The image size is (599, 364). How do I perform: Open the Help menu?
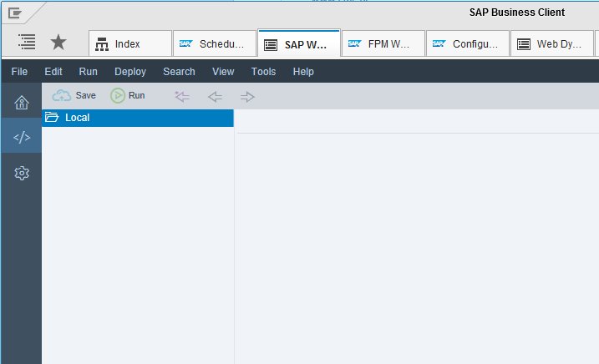[x=303, y=72]
